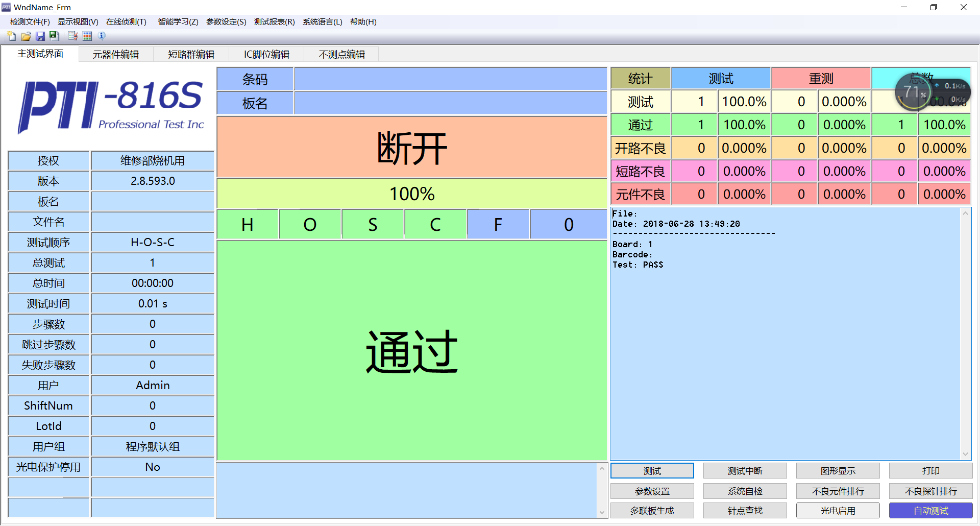Click the 多联板生成 button
This screenshot has height=526, width=980.
[652, 511]
